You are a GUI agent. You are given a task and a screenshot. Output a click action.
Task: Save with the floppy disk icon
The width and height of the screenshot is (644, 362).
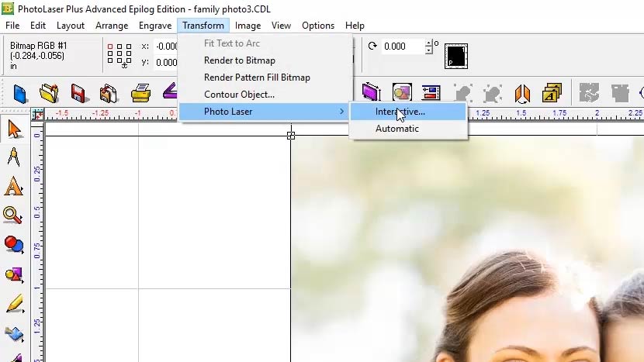pyautogui.click(x=78, y=94)
